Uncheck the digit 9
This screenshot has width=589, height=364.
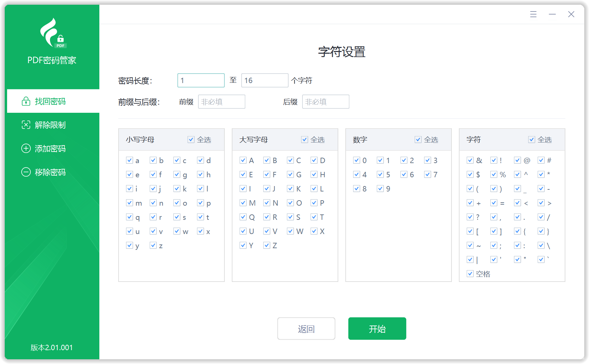(x=380, y=188)
